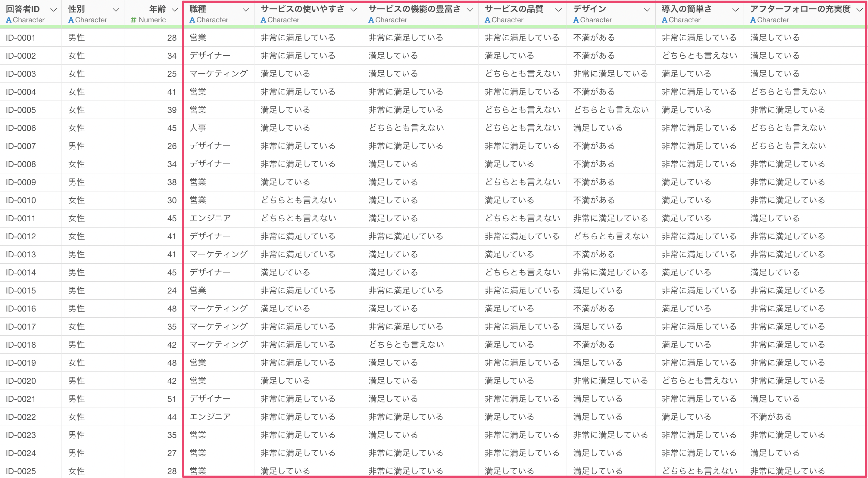Viewport: 868px width, 478px height.
Task: Click どちらとも言えない 導入の簡単さ cell for ID-0002
Action: click(700, 56)
